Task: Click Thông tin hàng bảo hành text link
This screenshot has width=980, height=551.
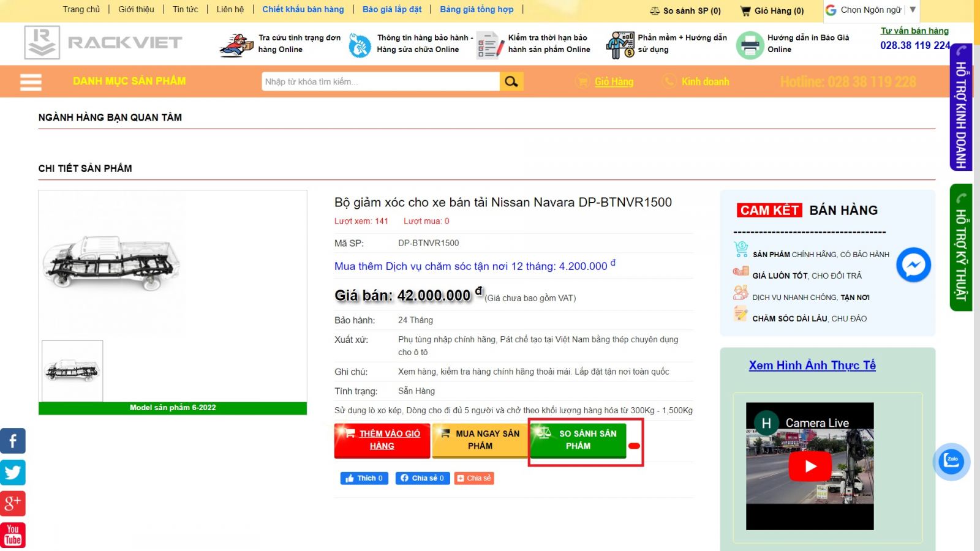Action: [425, 43]
